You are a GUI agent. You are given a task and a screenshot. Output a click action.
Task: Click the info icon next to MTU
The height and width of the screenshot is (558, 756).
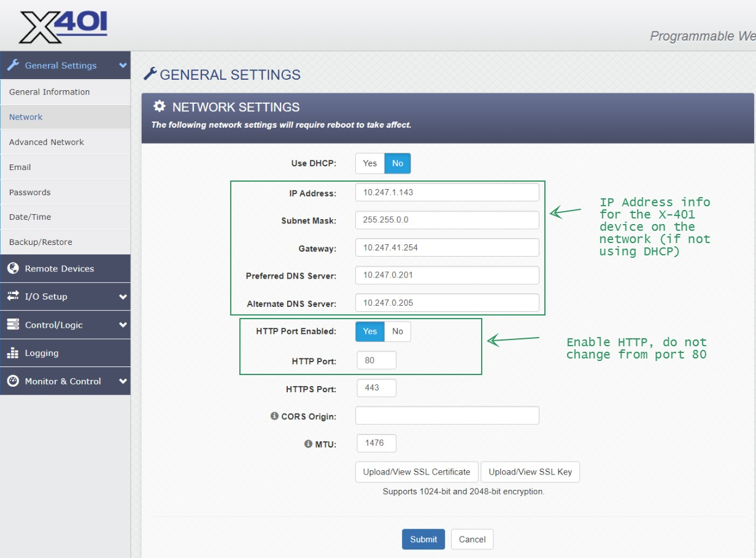pyautogui.click(x=308, y=444)
